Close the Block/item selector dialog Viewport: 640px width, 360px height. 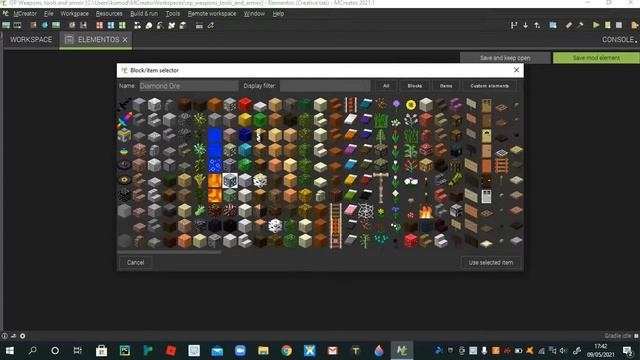(x=516, y=70)
